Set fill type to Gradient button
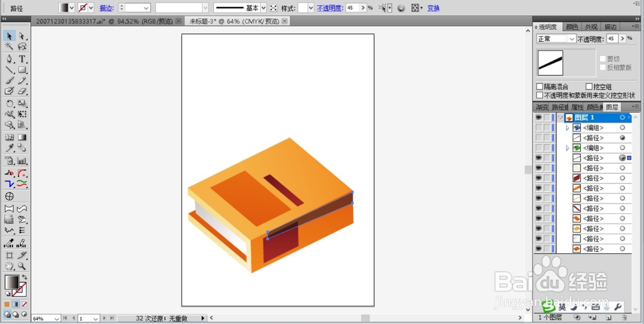 (15, 304)
